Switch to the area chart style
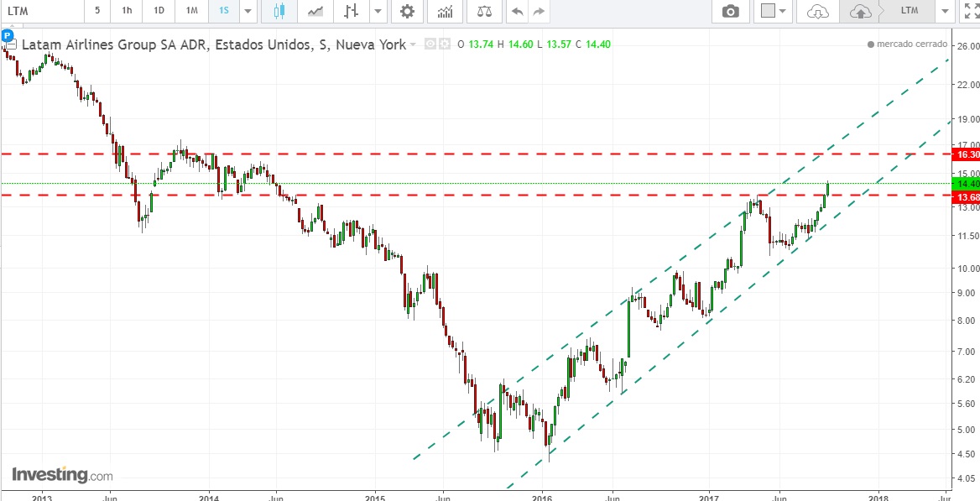Image resolution: width=980 pixels, height=501 pixels. 315,11
